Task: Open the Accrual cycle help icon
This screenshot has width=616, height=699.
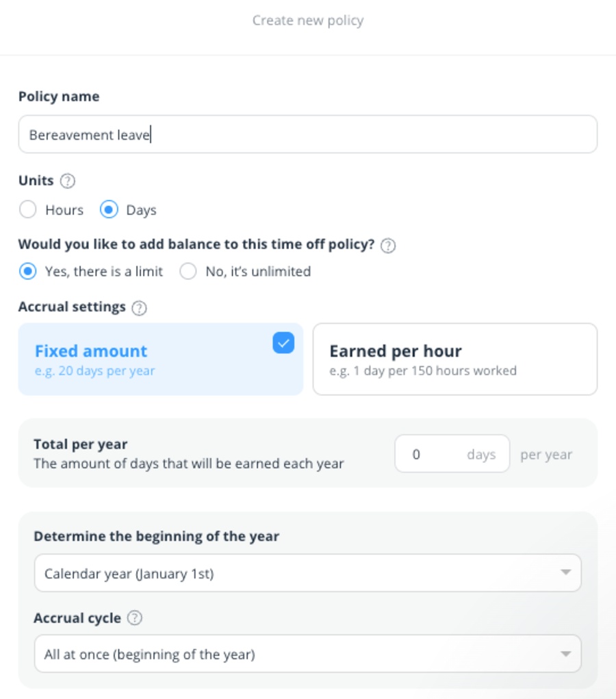Action: click(135, 618)
